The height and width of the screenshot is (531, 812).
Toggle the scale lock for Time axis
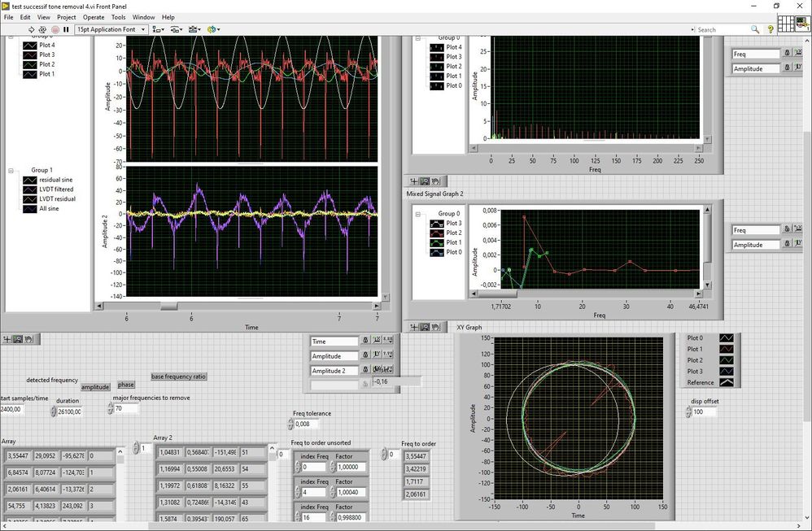365,341
